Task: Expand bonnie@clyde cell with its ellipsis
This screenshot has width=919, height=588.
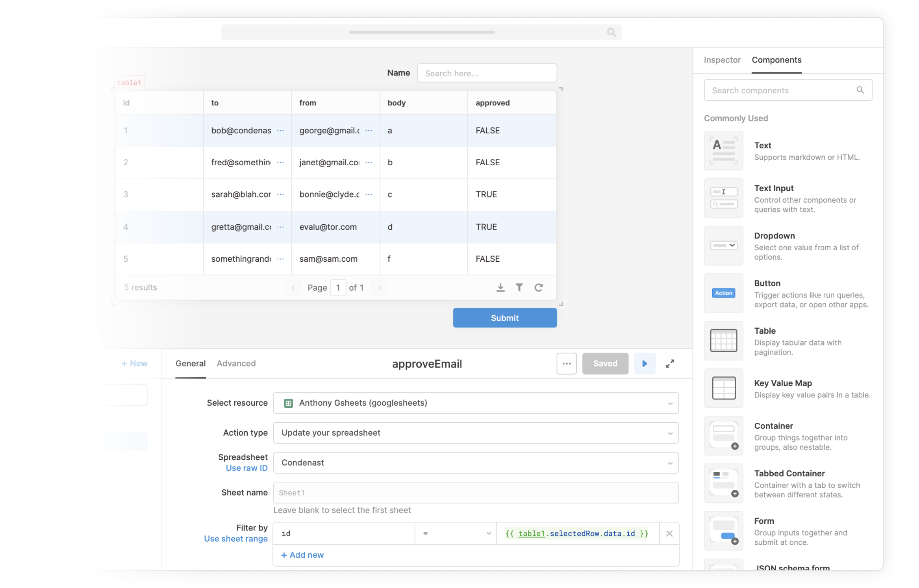Action: pos(369,194)
